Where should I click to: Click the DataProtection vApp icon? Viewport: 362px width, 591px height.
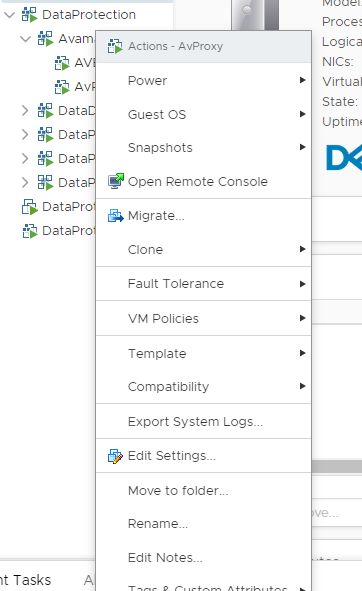pyautogui.click(x=29, y=15)
